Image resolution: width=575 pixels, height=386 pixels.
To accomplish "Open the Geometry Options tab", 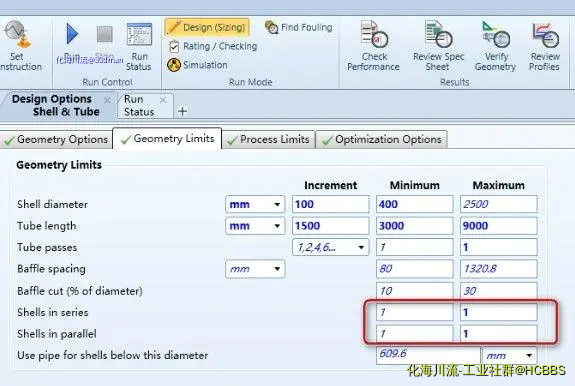I will click(x=56, y=140).
